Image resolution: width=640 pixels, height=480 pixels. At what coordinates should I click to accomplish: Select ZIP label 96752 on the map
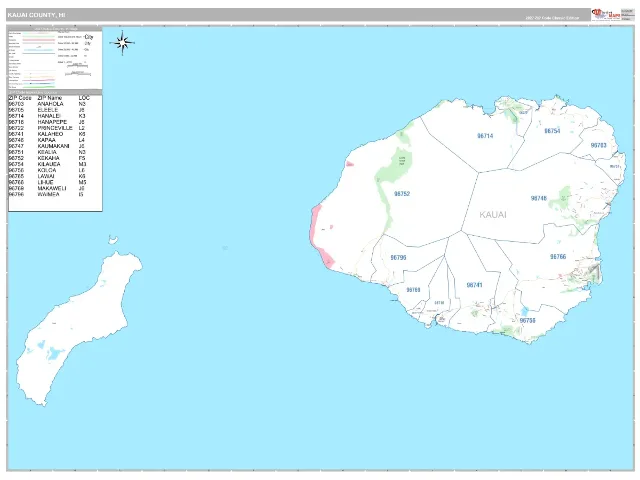402,194
